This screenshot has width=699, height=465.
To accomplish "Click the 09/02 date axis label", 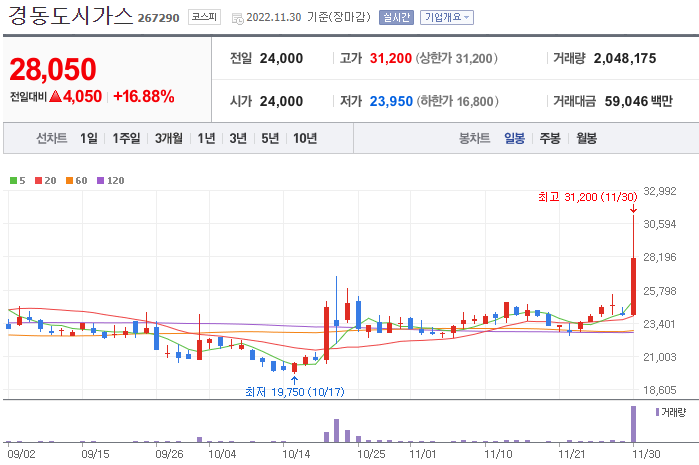I will point(21,454).
